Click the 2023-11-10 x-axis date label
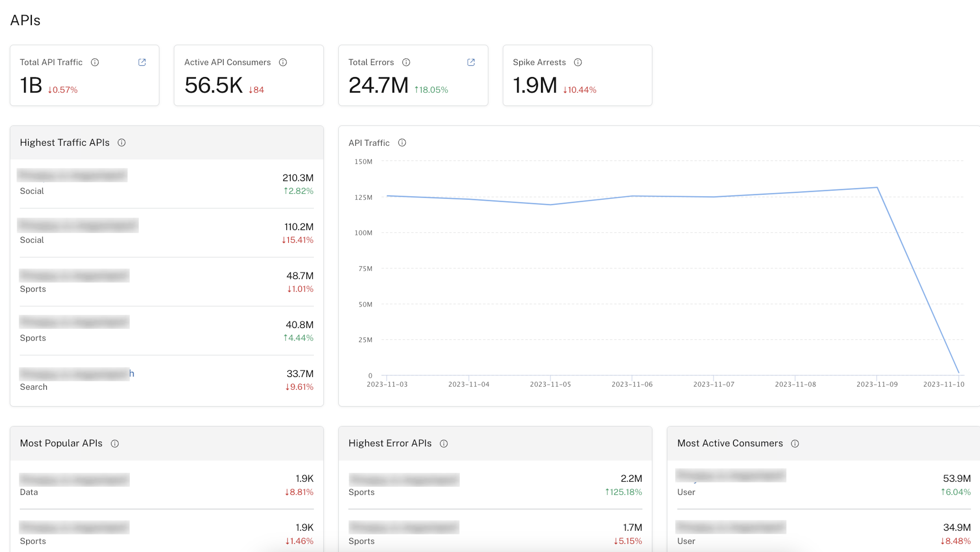Viewport: 980px width, 552px height. tap(943, 385)
